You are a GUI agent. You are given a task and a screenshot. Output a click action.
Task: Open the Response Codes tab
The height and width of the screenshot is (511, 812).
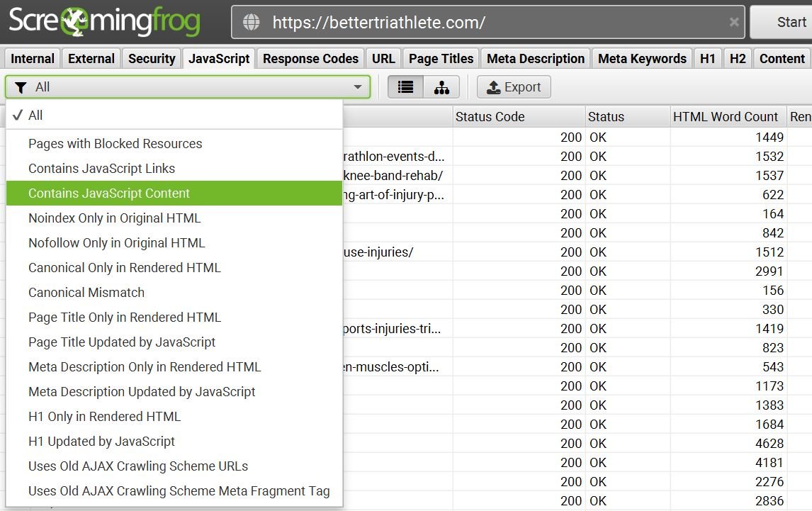(x=310, y=58)
